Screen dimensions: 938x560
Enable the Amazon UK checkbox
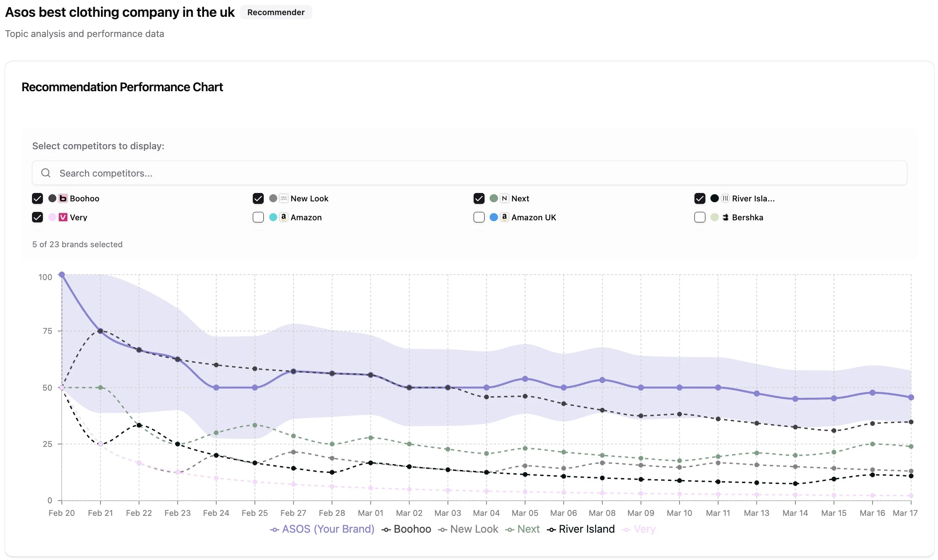[x=479, y=217]
